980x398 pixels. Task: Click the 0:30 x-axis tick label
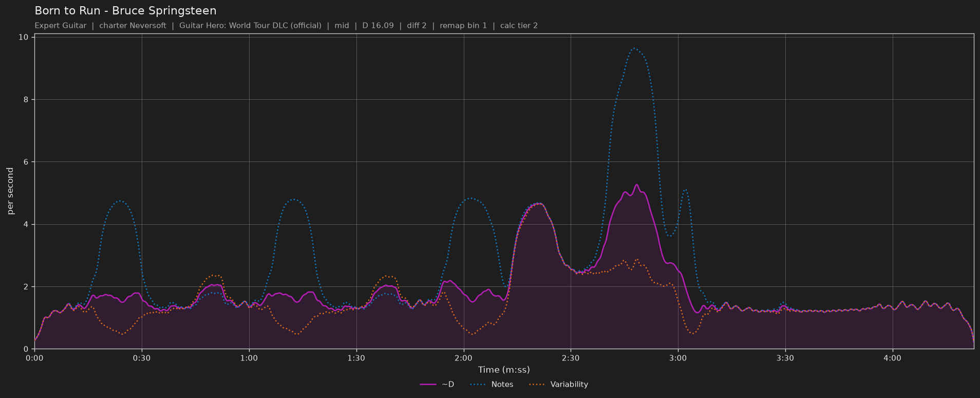tap(142, 358)
